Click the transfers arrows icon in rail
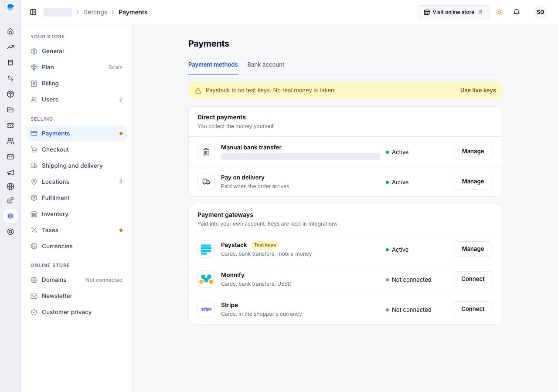558x392 pixels. (10, 78)
